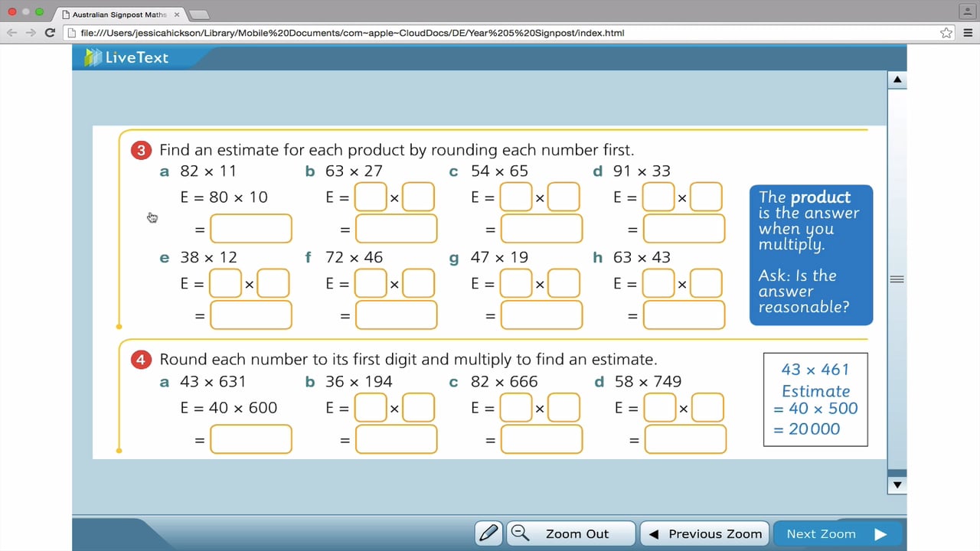Click the answer box for 3d 91 × 33

pyautogui.click(x=684, y=229)
